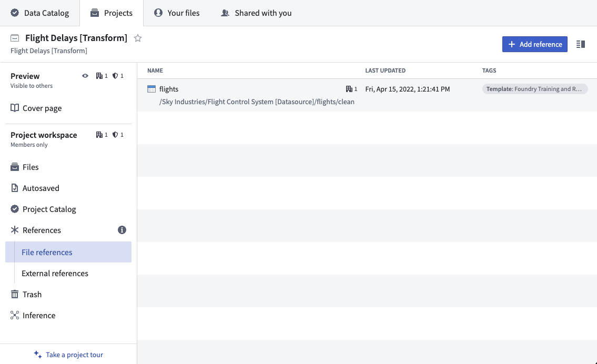597x364 pixels.
Task: Start the Take a project tour link
Action: click(68, 355)
